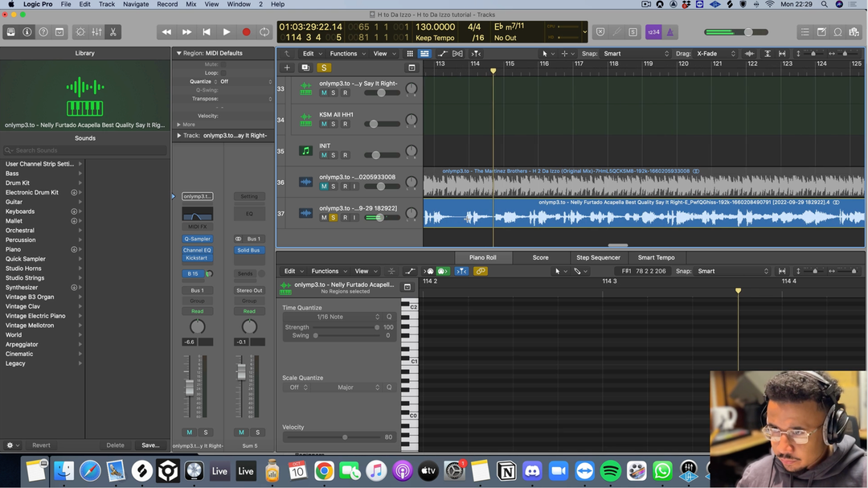Open Spotify from the Dock
The width and height of the screenshot is (868, 488).
point(610,471)
